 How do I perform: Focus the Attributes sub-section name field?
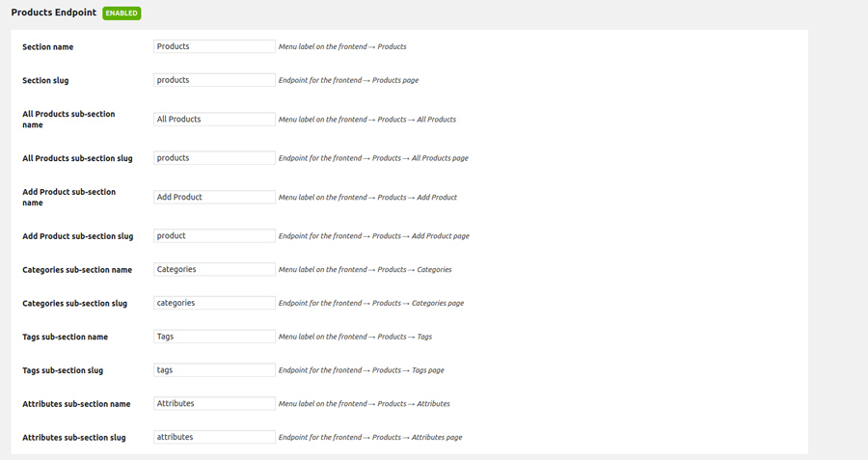click(x=214, y=404)
